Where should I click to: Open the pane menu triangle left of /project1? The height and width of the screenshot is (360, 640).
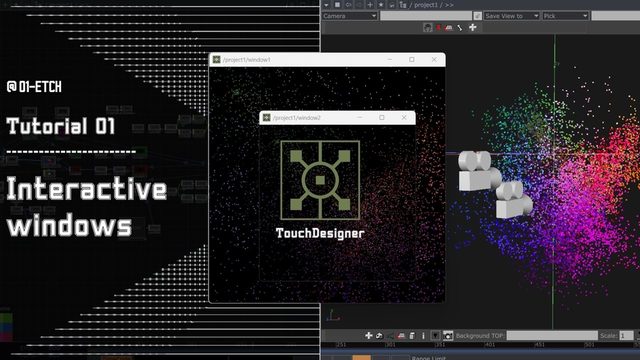326,5
